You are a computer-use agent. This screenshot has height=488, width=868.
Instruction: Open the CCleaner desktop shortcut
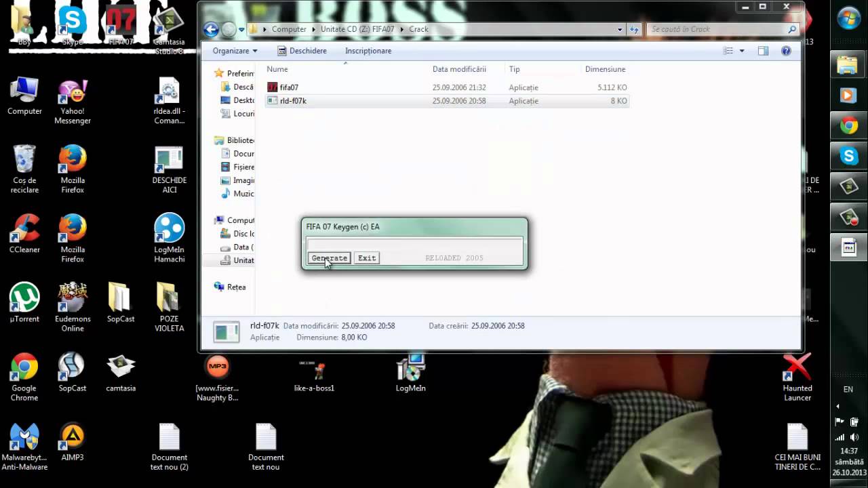pyautogui.click(x=24, y=234)
